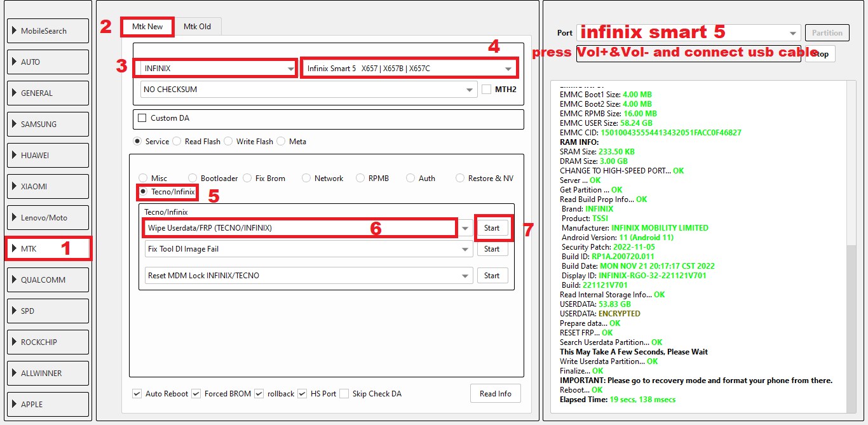Toggle the Auto Reboot checkbox
Viewport: 868px width, 425px height.
click(137, 394)
